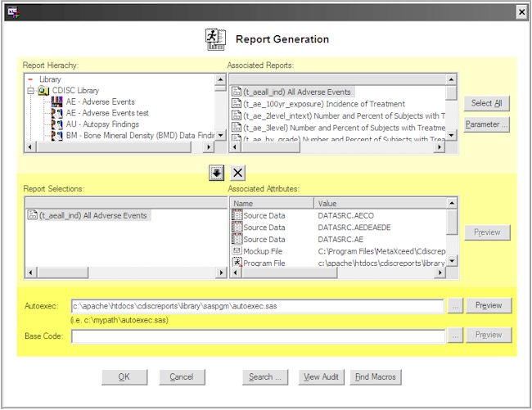
Task: Click the AU - Autopsy Findings icon
Action: click(x=56, y=124)
